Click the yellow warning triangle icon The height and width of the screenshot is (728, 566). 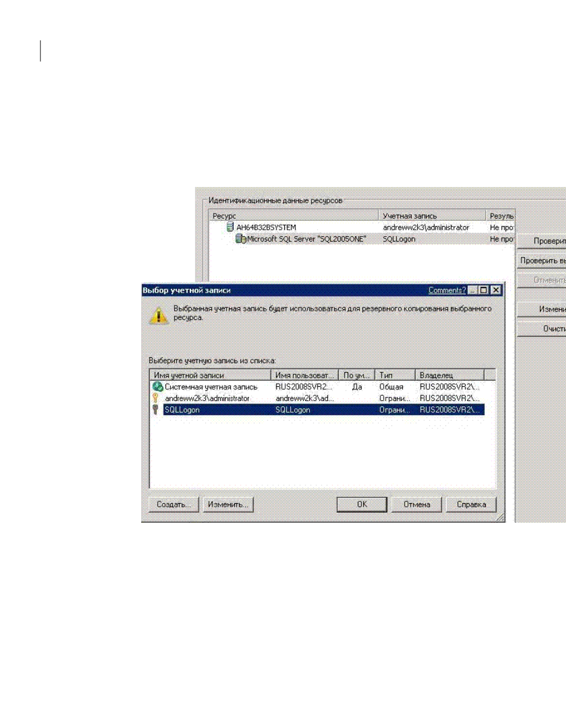tap(158, 314)
